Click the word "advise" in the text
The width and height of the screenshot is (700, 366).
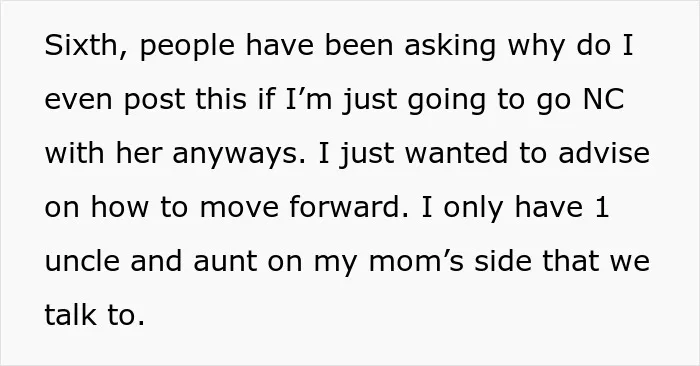tap(604, 153)
